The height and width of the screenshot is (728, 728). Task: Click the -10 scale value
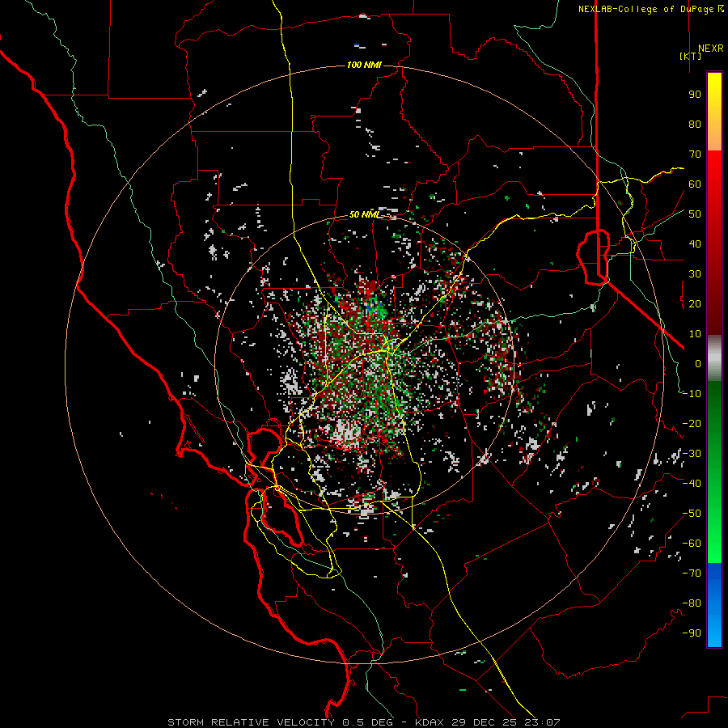[692, 394]
